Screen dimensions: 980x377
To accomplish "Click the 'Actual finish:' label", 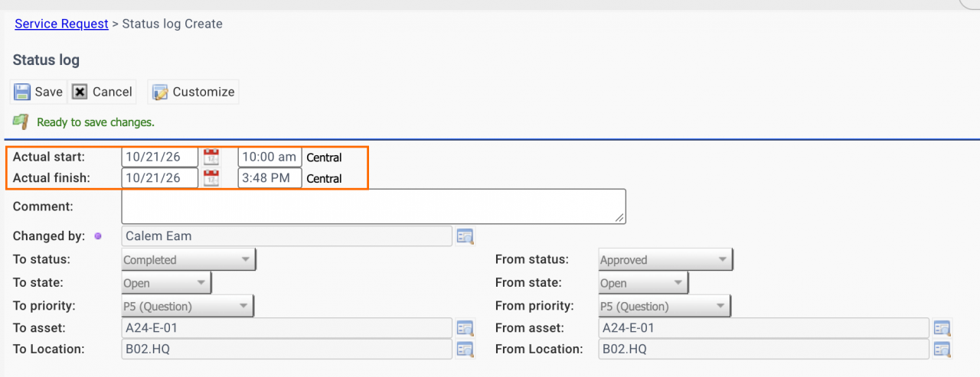I will 51,178.
